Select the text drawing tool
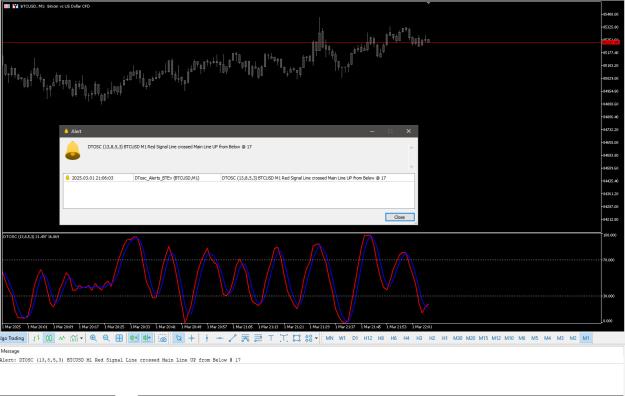Screen dimensions: 625x396 click(x=271, y=338)
